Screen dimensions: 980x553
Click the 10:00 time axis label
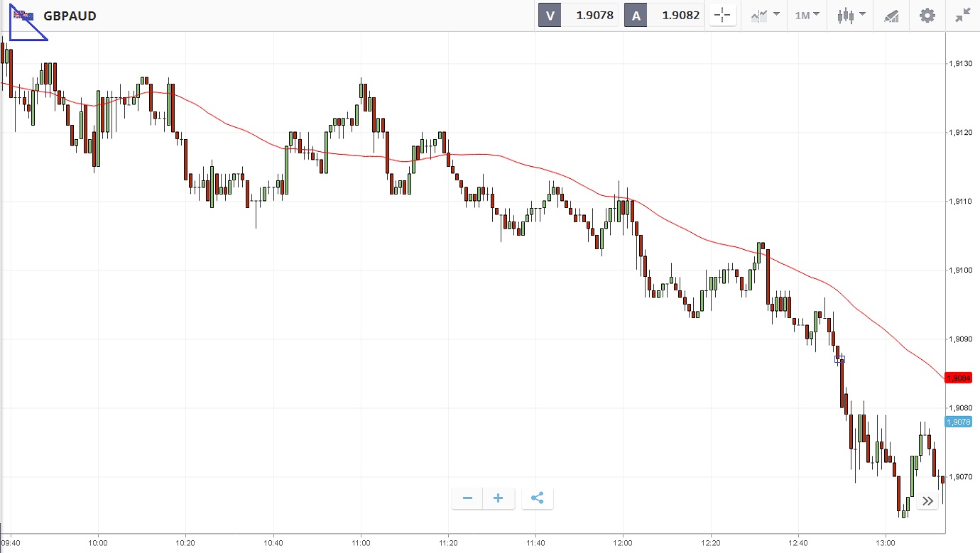98,543
